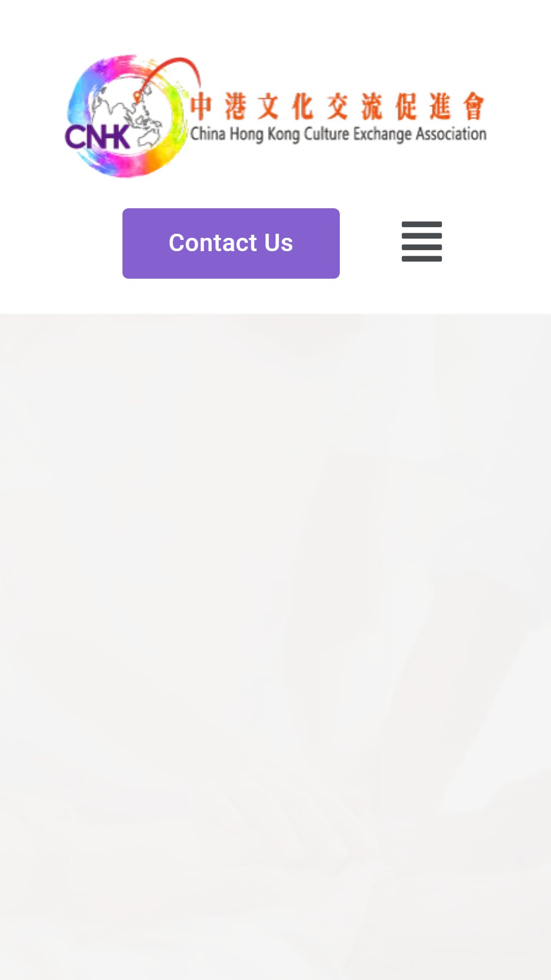Click the character 中 in the logo title
Image resolution: width=551 pixels, height=980 pixels.
(x=201, y=107)
